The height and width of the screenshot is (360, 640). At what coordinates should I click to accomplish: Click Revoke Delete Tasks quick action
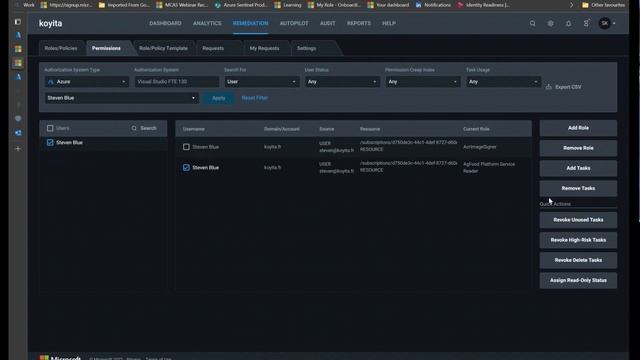click(578, 260)
